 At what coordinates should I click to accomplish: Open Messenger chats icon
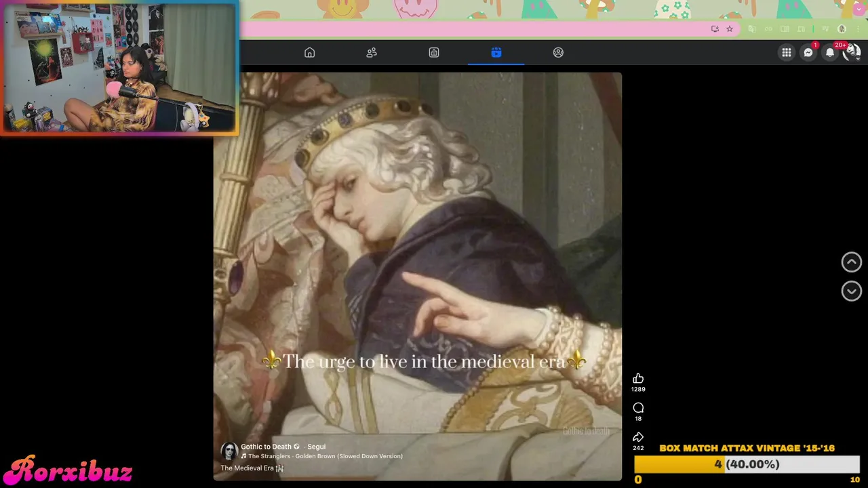tap(808, 52)
